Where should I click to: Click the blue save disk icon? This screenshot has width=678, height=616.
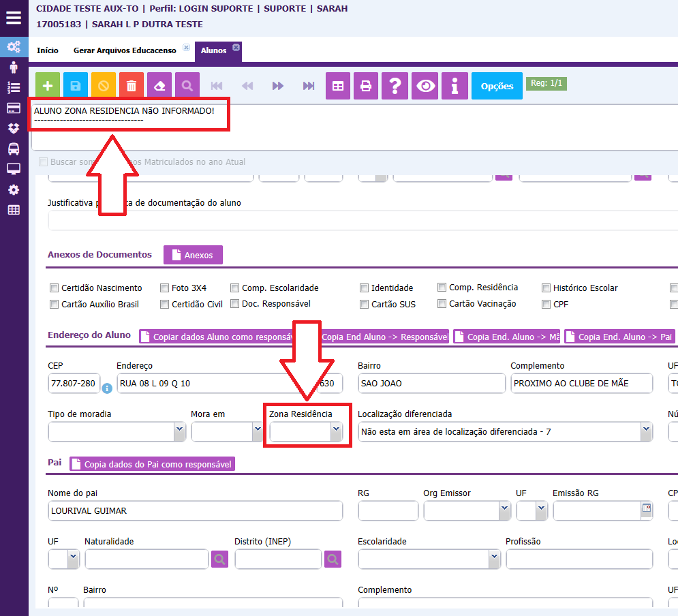point(76,86)
